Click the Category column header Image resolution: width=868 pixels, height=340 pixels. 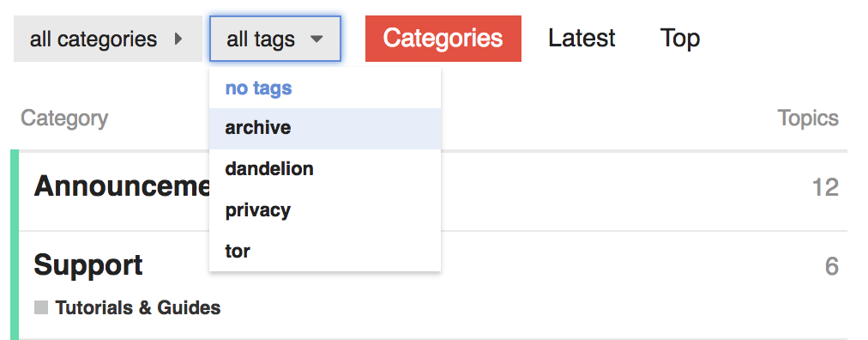coord(64,118)
